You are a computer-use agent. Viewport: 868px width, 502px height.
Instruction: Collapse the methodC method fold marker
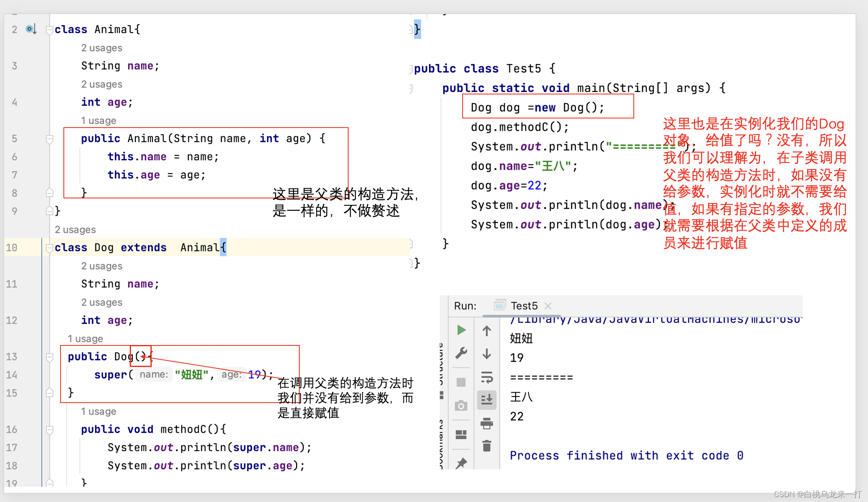(49, 430)
